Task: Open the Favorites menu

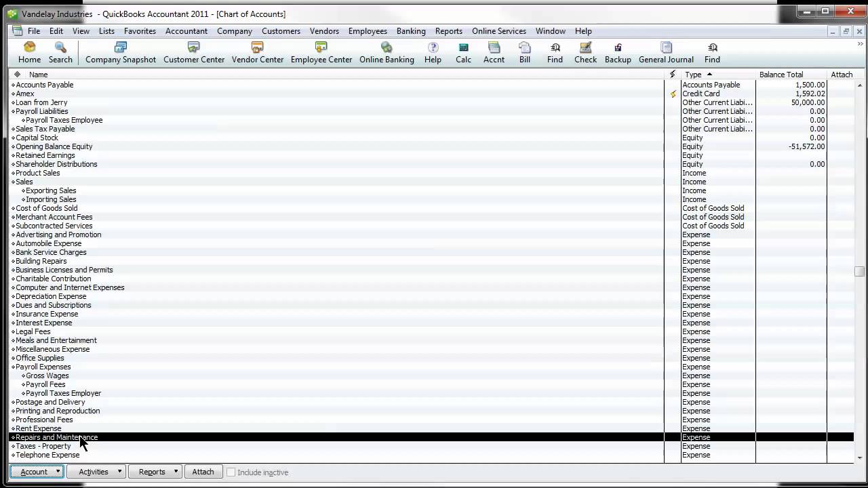Action: point(140,31)
